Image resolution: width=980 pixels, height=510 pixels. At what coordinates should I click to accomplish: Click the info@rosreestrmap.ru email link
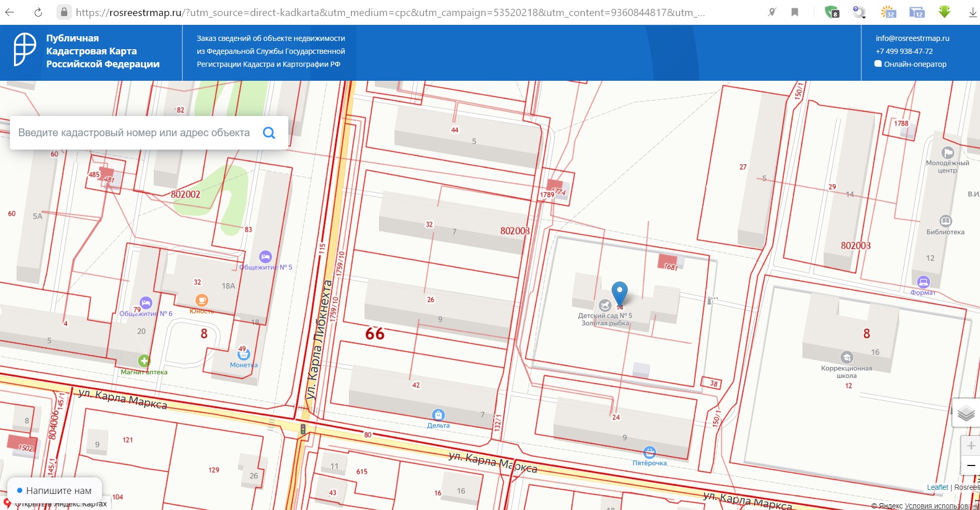tap(912, 38)
